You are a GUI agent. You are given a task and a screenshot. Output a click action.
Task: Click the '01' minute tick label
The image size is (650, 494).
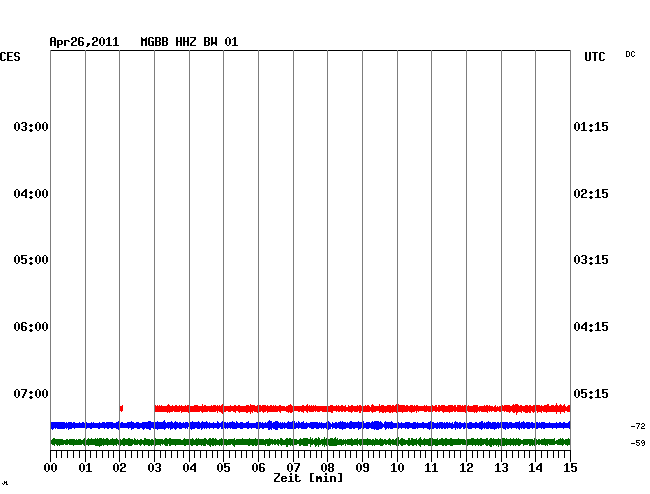(85, 467)
